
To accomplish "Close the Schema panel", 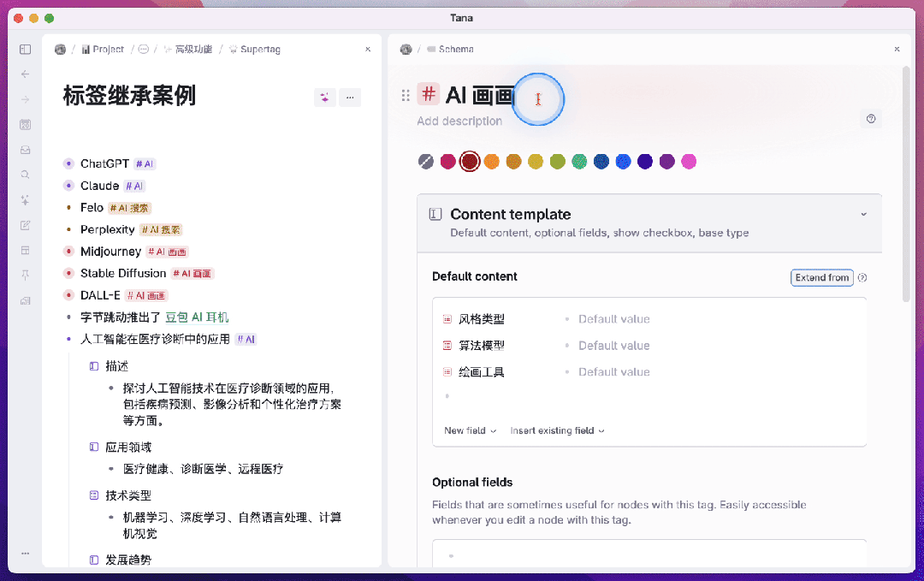I will pos(897,50).
